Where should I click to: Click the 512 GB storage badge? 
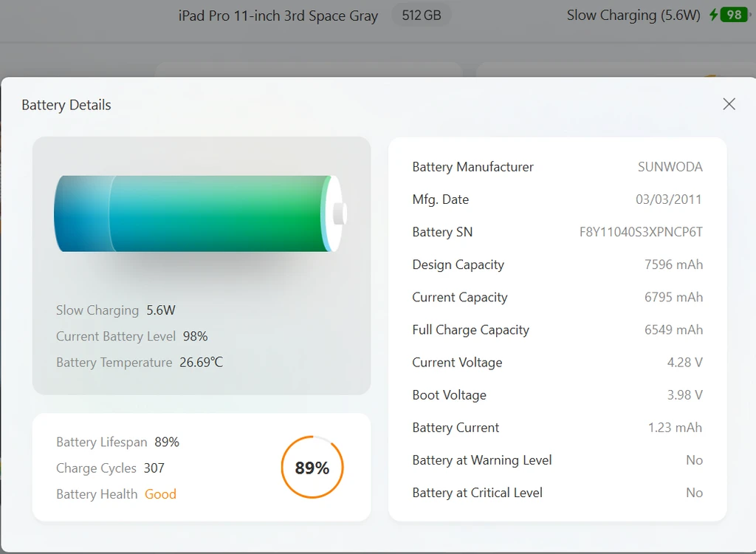click(422, 16)
